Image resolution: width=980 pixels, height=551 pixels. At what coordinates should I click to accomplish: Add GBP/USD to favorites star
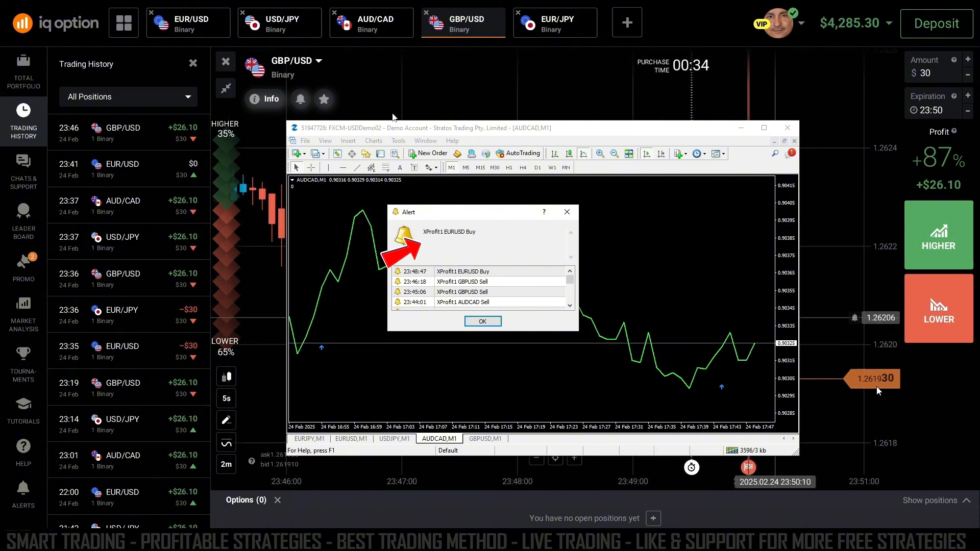point(324,99)
